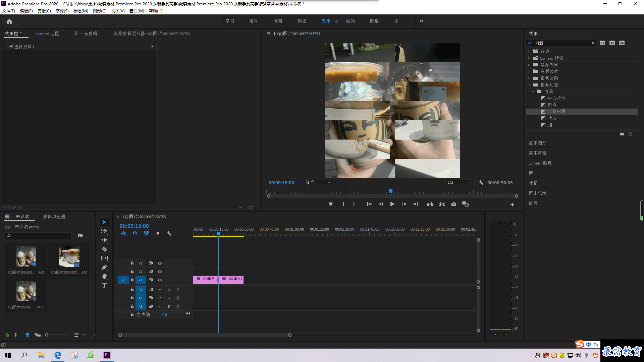Select the Razor tool
Viewport: 644px width, 362px height.
tap(104, 249)
